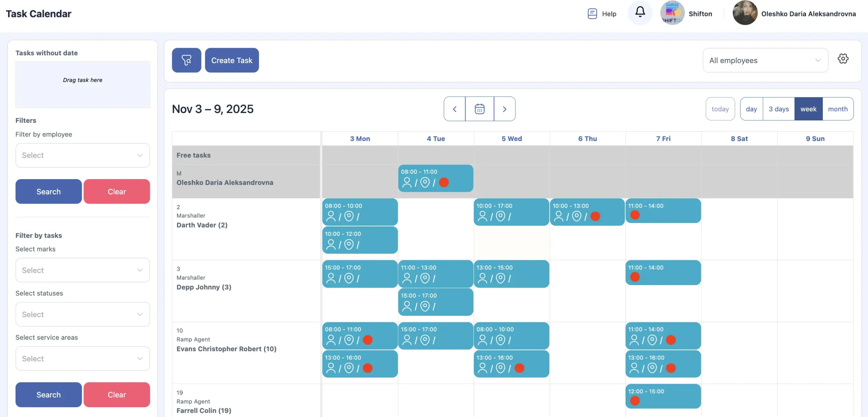868x417 pixels.
Task: Open Select statuses dropdown
Action: pyautogui.click(x=82, y=315)
